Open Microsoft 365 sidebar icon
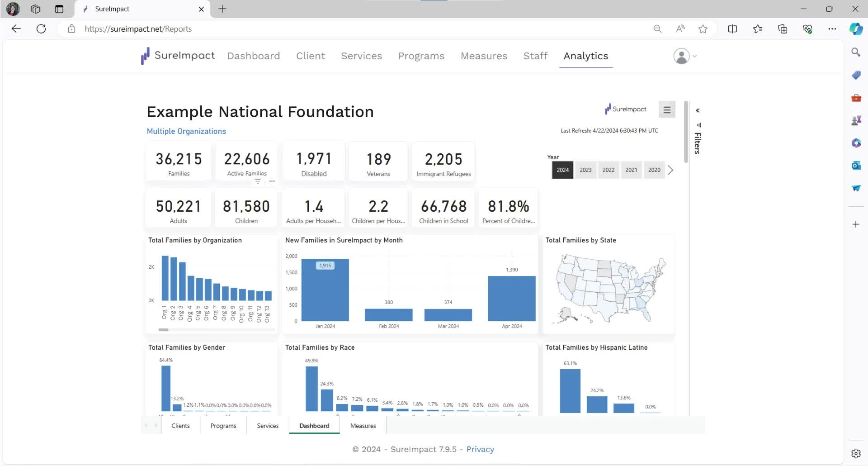This screenshot has width=868, height=466. click(856, 143)
